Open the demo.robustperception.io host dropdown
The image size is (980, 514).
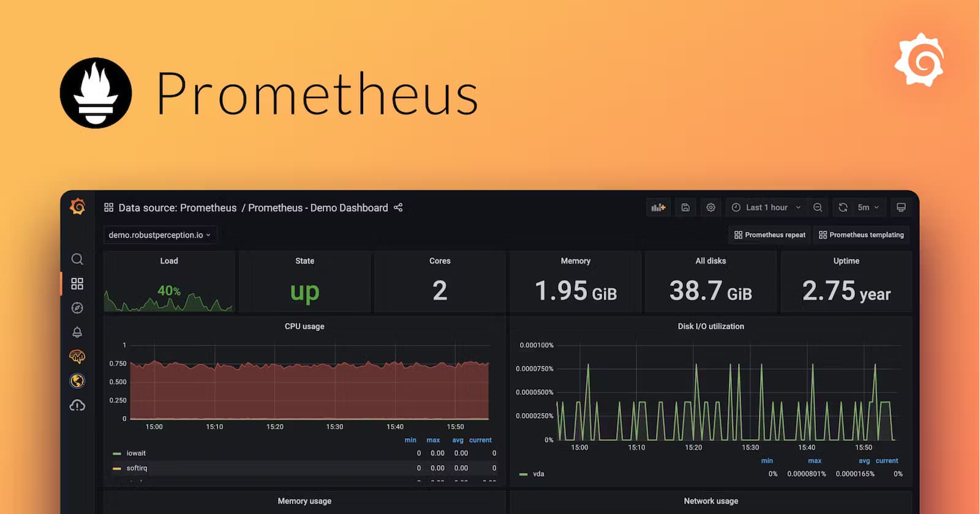[x=159, y=235]
